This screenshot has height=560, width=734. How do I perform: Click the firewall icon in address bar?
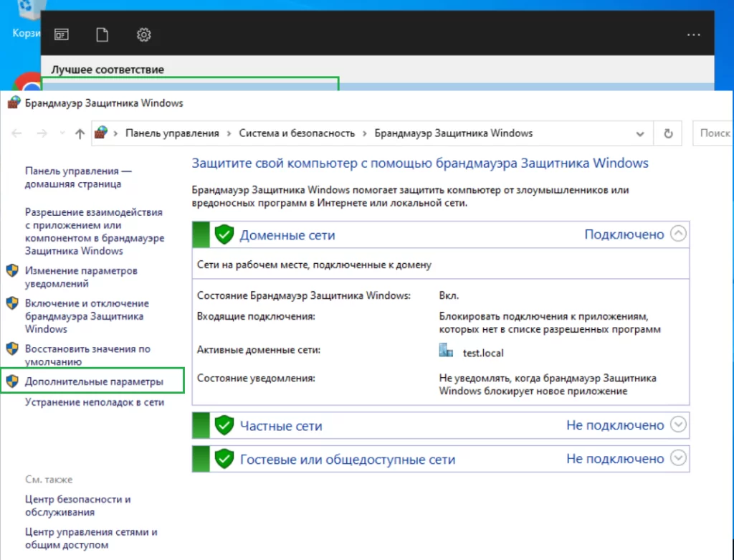point(100,133)
